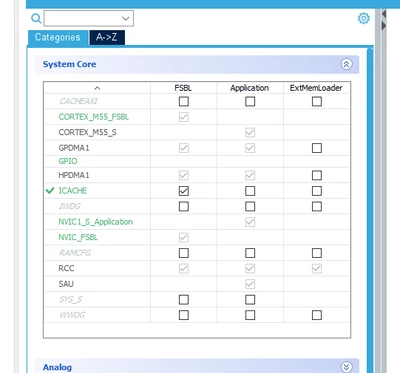Enable ICACHE for ExtMemLoader

317,191
